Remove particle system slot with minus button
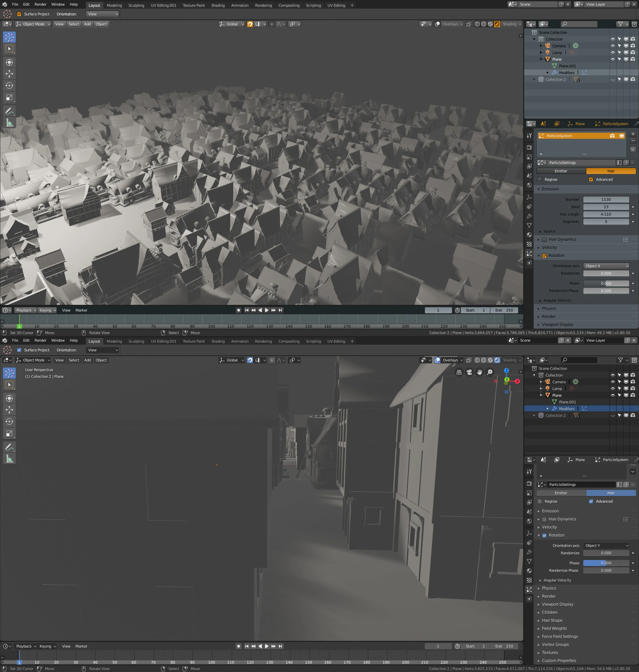The image size is (639, 672). pyautogui.click(x=633, y=140)
